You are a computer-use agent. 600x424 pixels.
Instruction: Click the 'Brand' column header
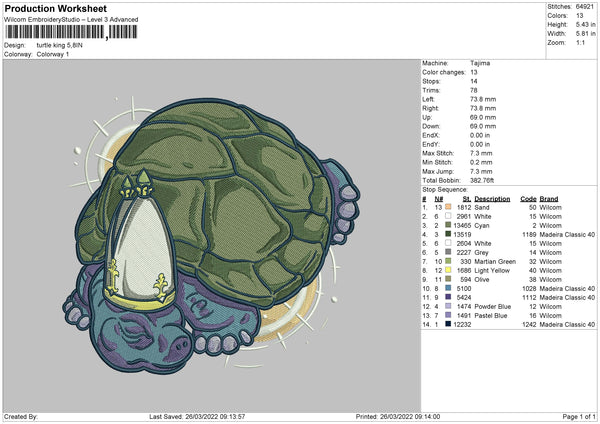coord(549,199)
